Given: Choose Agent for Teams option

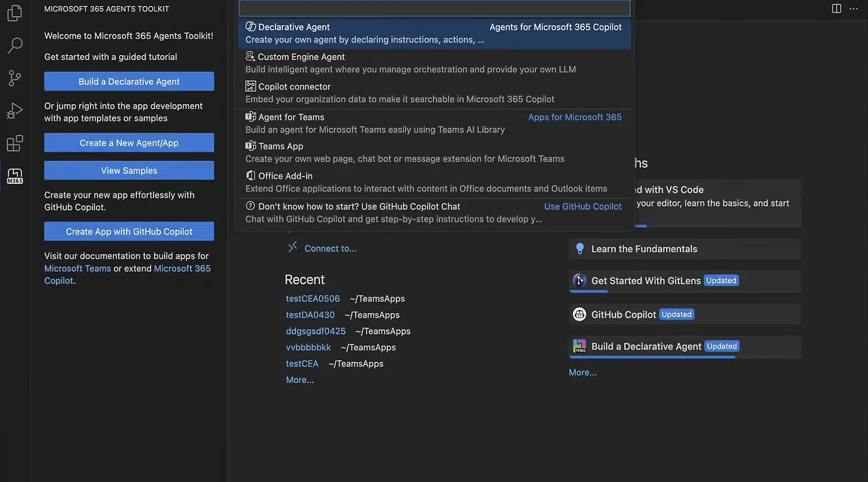Looking at the screenshot, I should (x=435, y=123).
